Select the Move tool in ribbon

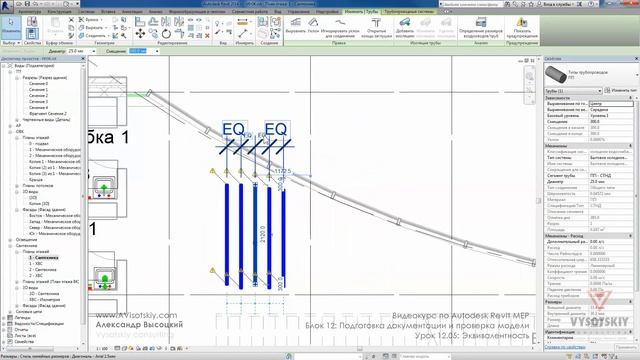pos(140,33)
